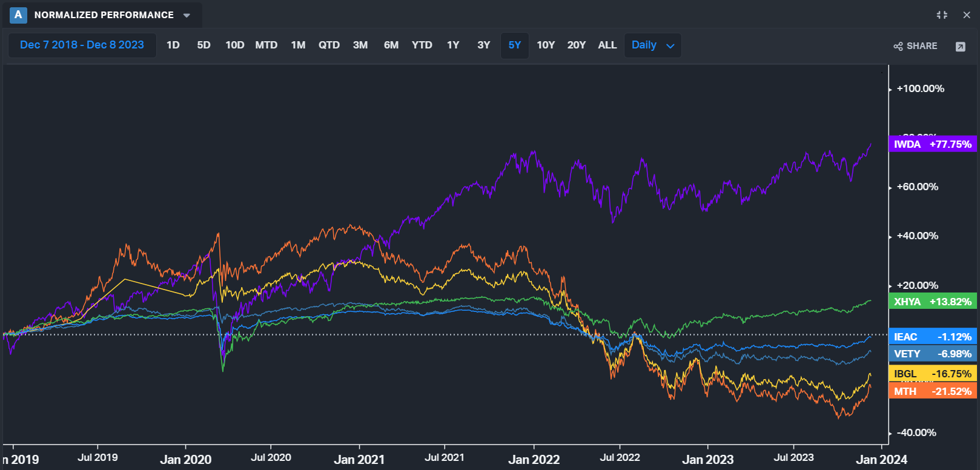Screen dimensions: 980x470
Task: Select the active 5Y time range
Action: 515,45
